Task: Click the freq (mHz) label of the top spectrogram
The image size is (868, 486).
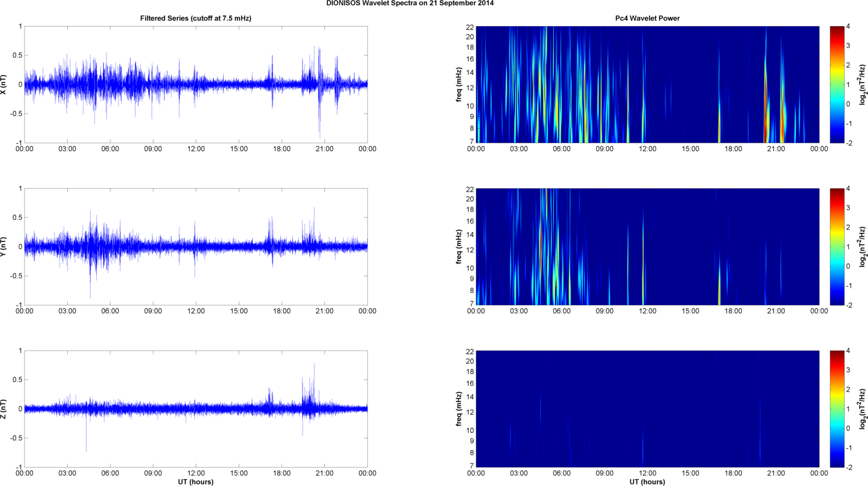Action: click(459, 85)
